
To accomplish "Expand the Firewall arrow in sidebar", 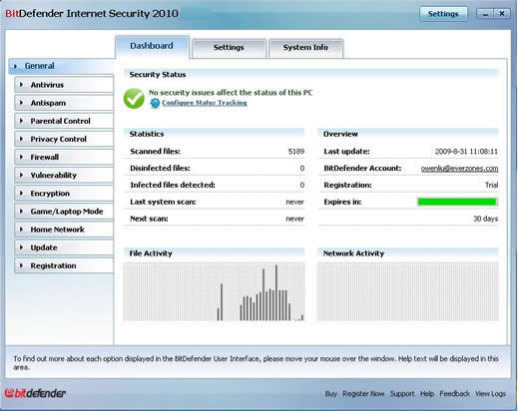I will [x=21, y=157].
